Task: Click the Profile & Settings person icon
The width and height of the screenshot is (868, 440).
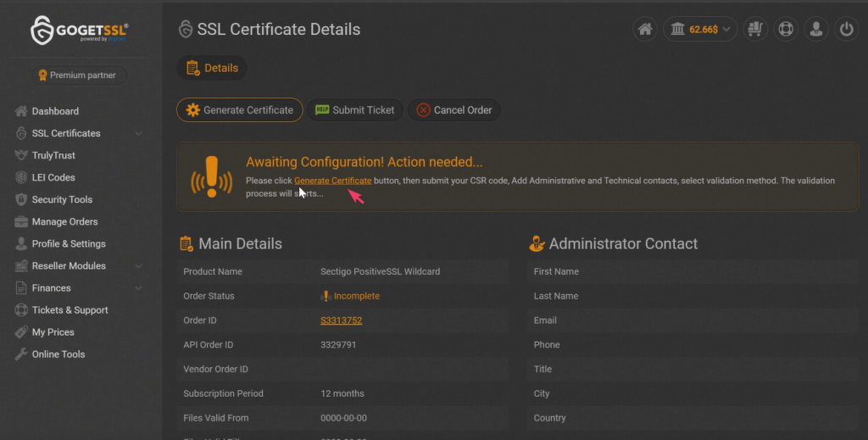Action: (21, 244)
